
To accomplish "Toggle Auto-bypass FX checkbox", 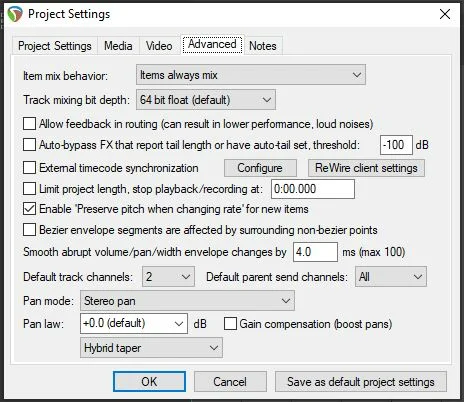I will [29, 145].
